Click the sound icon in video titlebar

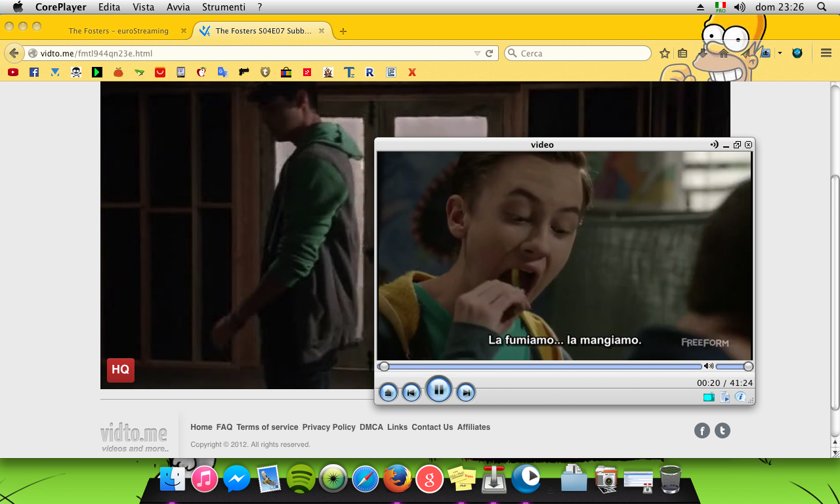pyautogui.click(x=714, y=144)
